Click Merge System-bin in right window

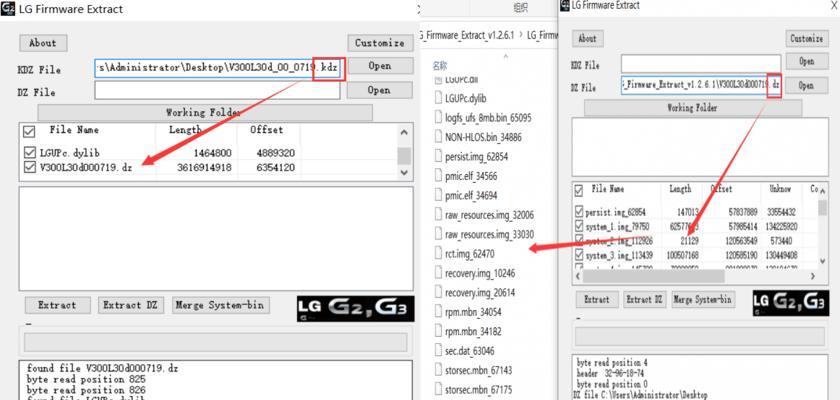click(x=703, y=299)
